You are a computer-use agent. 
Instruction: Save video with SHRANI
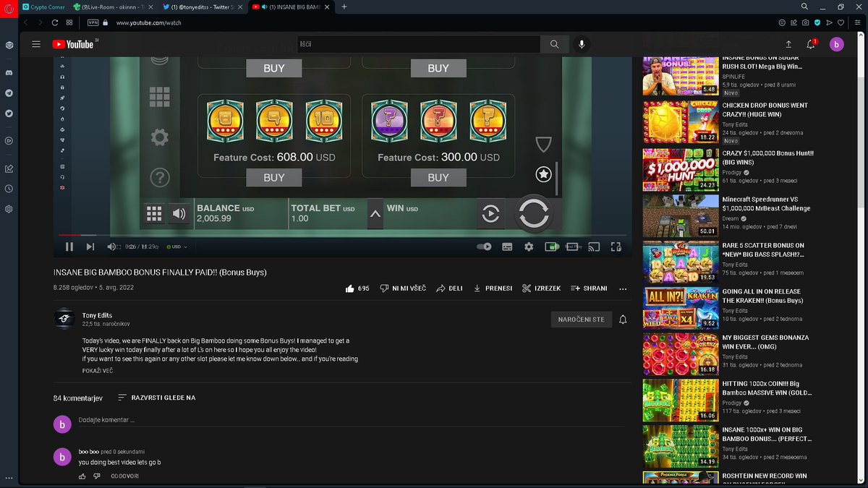pos(589,288)
